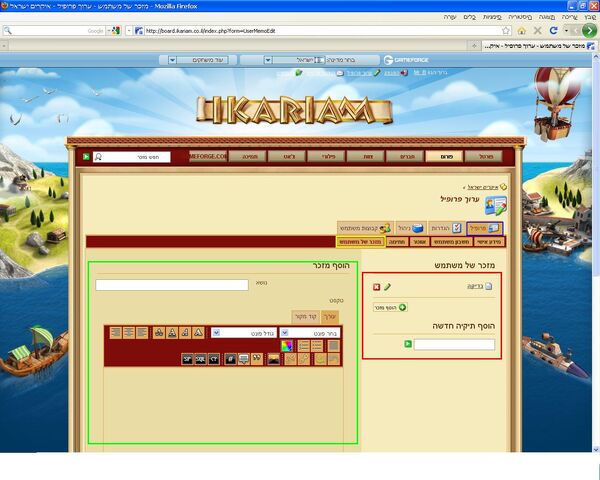Screen dimensions: 600x480
Task: Click the rightmost portal navigation button
Action: [x=484, y=157]
